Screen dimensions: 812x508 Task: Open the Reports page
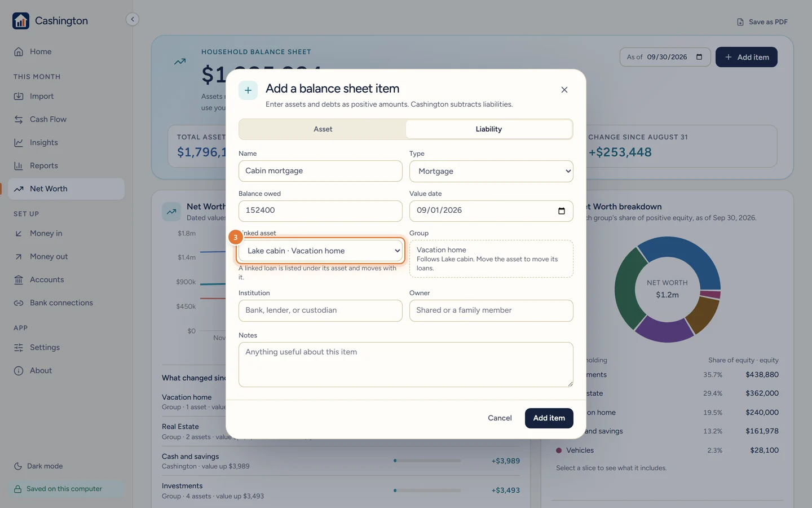tap(67, 165)
